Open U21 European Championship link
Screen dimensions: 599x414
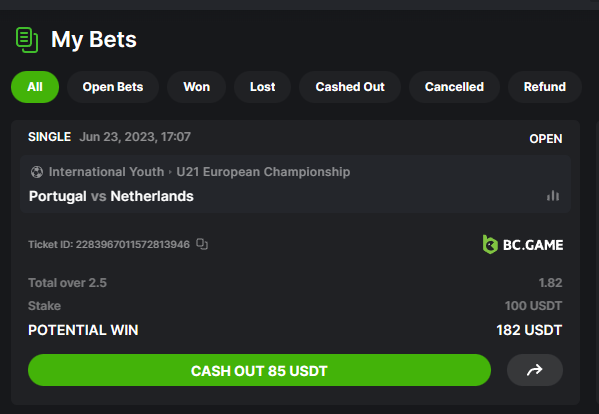click(x=263, y=172)
